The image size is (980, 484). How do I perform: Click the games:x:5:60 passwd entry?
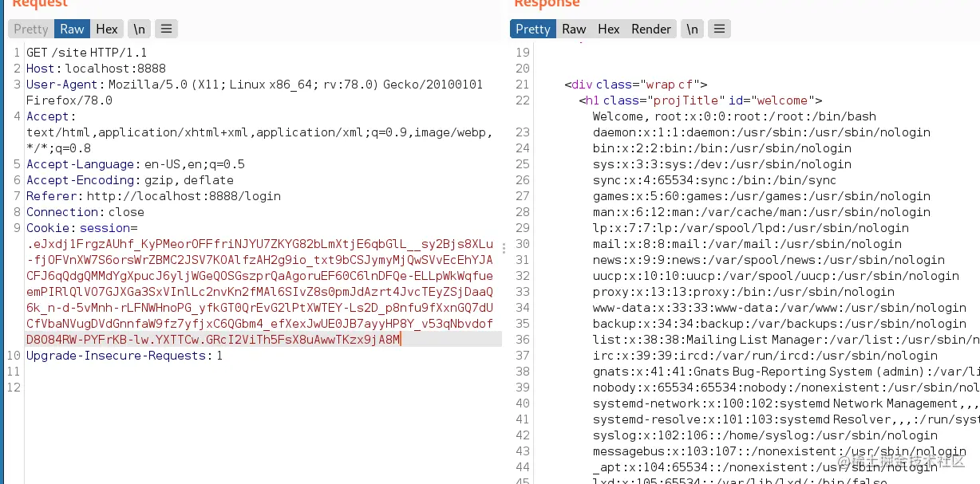coord(761,196)
